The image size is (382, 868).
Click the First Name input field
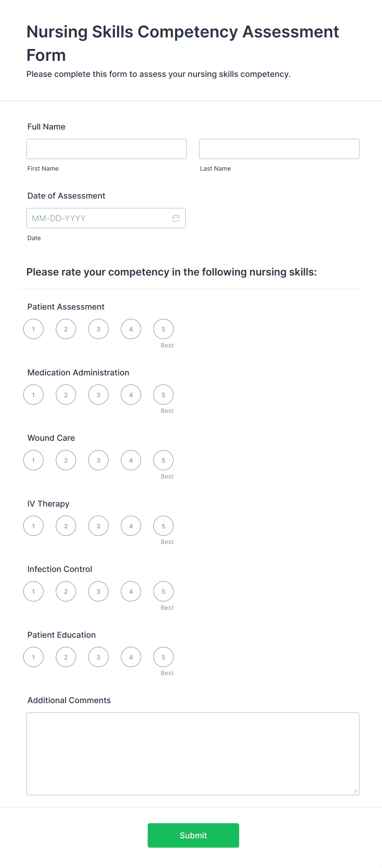[106, 148]
